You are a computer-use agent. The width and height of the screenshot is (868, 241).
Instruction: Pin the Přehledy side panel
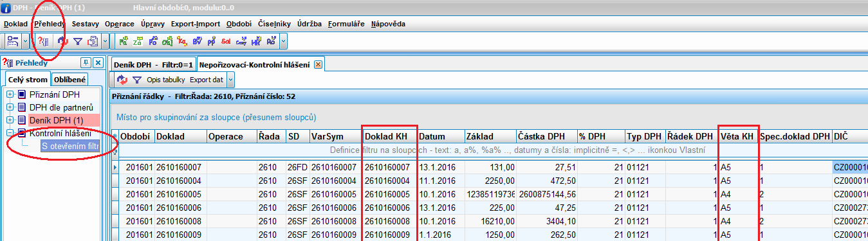tap(86, 62)
